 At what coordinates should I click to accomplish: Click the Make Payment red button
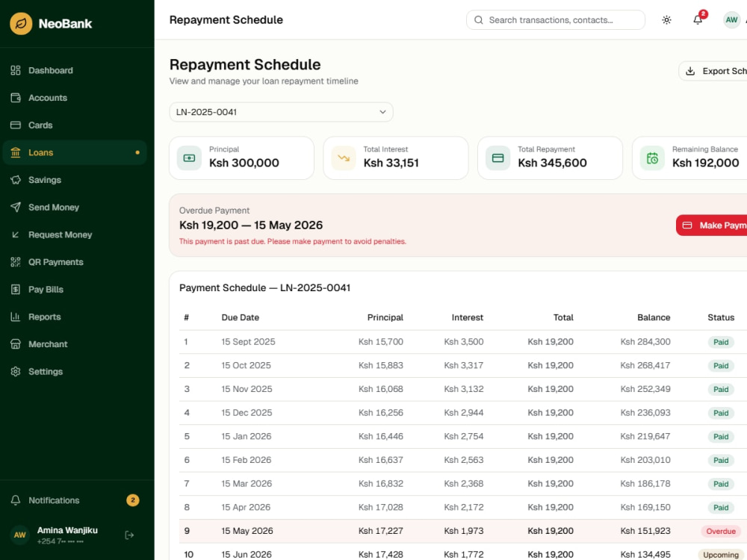coord(712,225)
